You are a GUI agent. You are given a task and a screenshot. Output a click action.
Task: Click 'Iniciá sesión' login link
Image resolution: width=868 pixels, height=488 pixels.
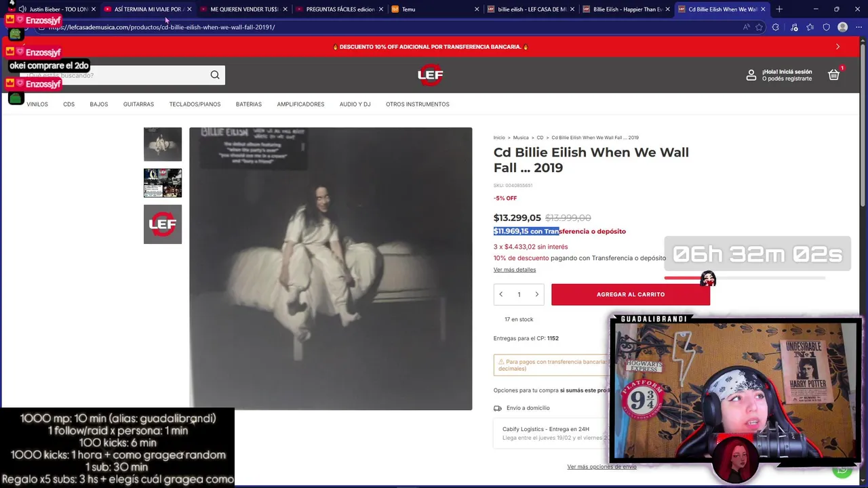click(794, 72)
